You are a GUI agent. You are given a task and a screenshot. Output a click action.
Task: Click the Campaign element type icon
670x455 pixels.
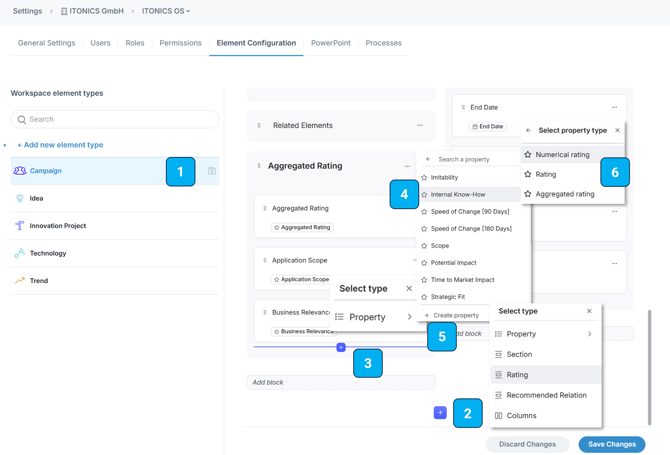pyautogui.click(x=20, y=171)
